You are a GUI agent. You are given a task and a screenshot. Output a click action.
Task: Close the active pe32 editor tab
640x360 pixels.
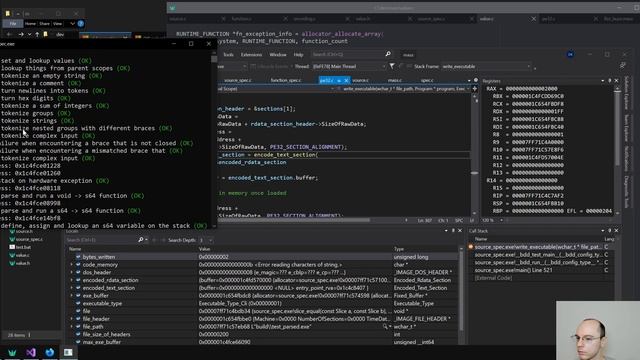click(346, 80)
